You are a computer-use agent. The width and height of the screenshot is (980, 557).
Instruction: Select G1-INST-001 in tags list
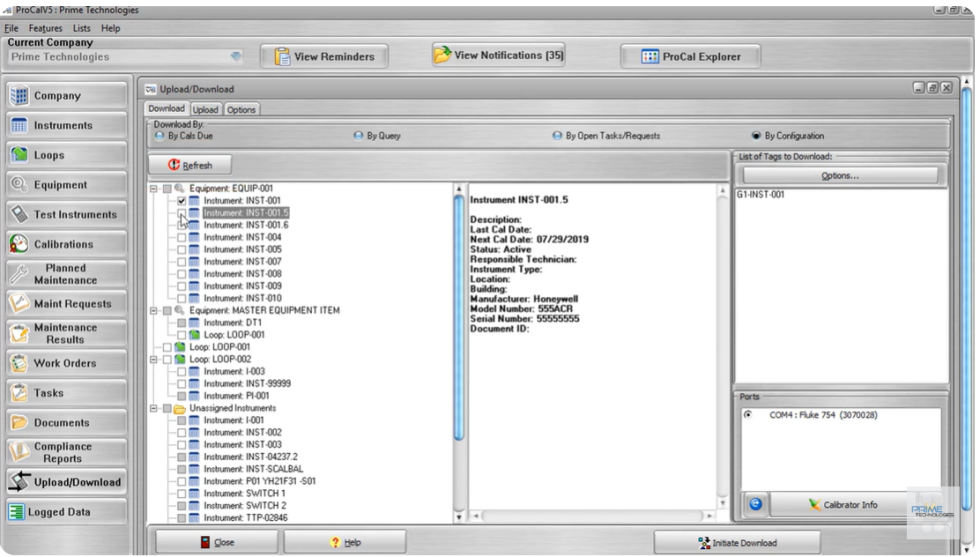tap(760, 194)
